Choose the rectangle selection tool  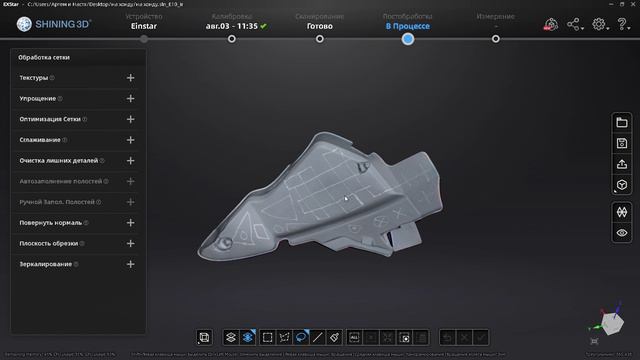click(x=267, y=338)
